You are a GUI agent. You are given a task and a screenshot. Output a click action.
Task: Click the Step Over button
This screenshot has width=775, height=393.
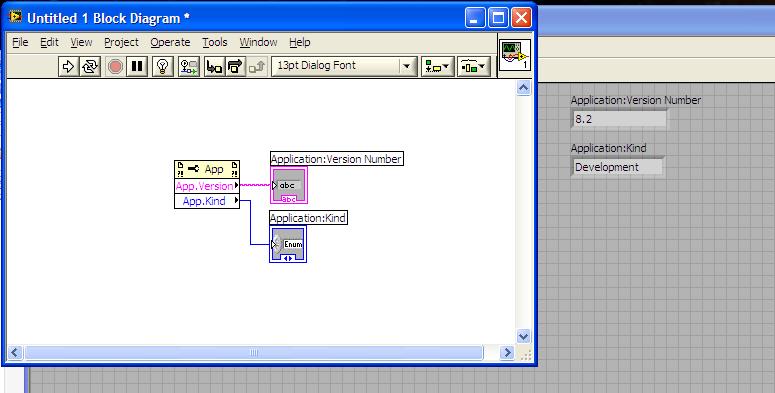[x=235, y=66]
